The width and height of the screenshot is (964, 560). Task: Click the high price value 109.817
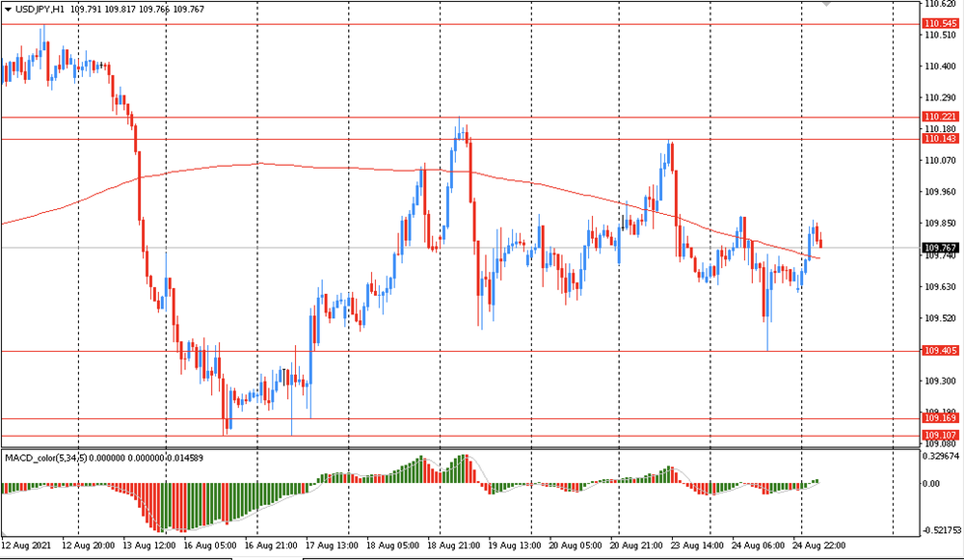pyautogui.click(x=120, y=10)
